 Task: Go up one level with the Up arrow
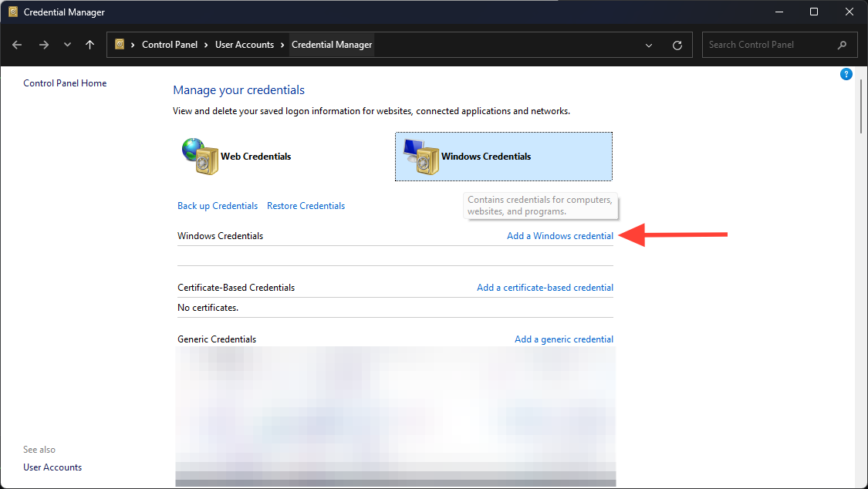[x=90, y=45]
